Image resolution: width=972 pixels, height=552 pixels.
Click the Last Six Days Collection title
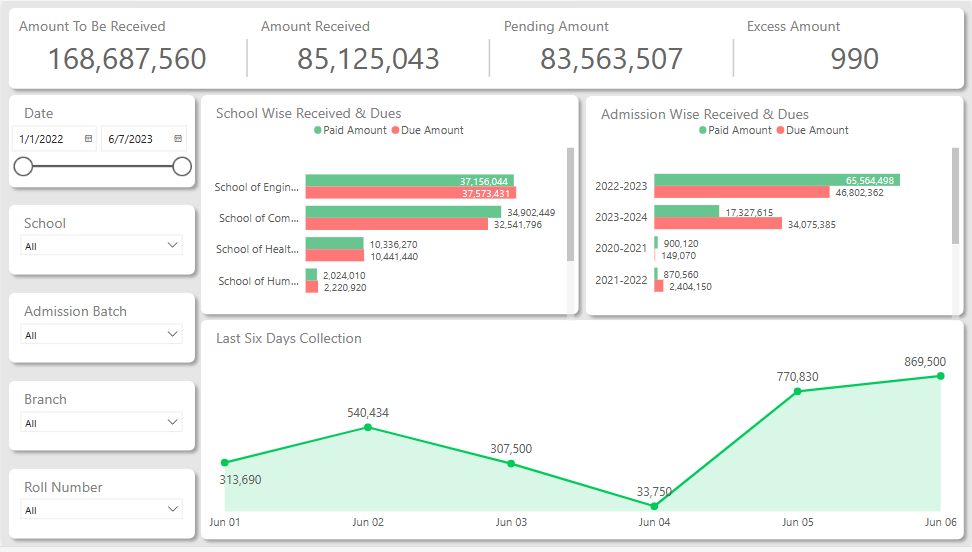(x=288, y=339)
